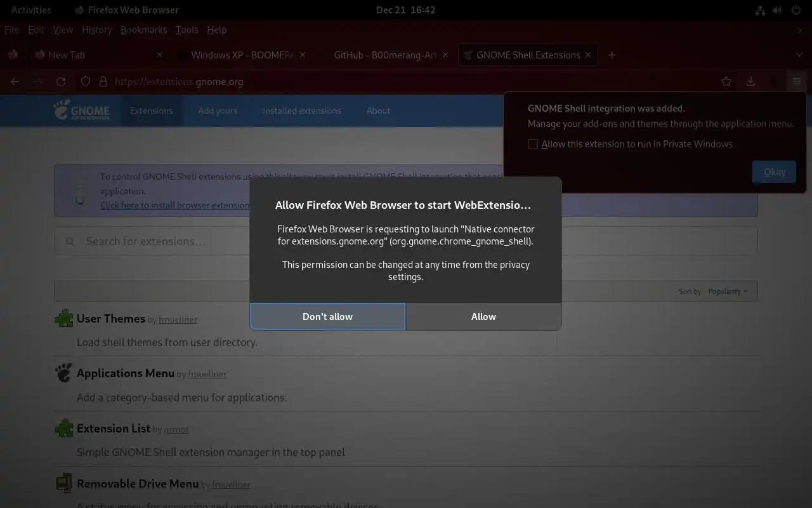This screenshot has height=508, width=812.
Task: Open the Extension List author link
Action: tap(176, 429)
